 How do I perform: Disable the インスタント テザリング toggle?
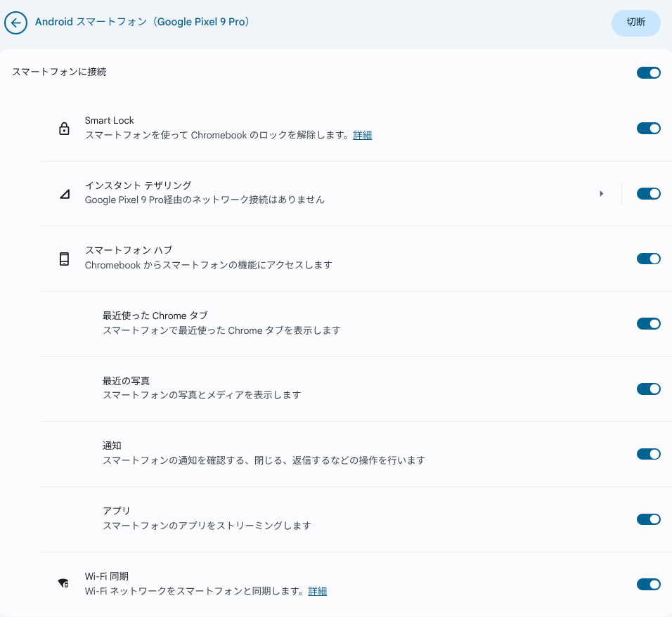pyautogui.click(x=648, y=194)
